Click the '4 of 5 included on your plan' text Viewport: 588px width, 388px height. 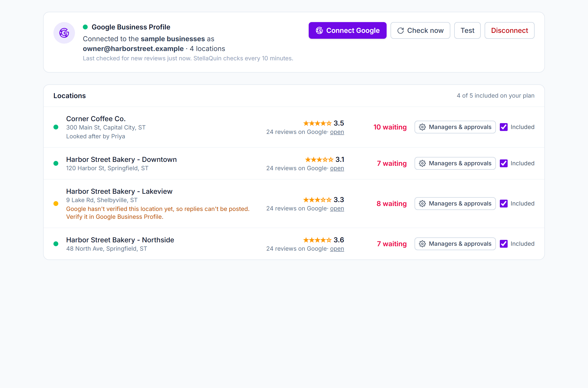point(495,95)
